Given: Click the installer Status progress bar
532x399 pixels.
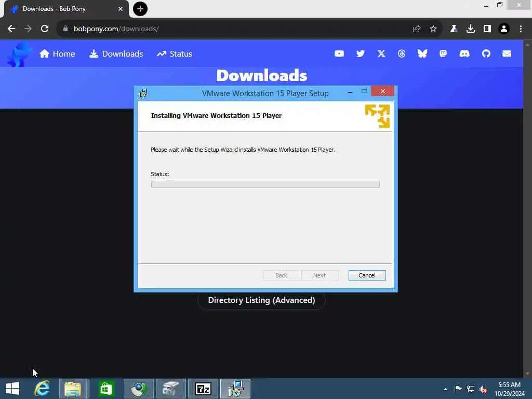Looking at the screenshot, I should [x=265, y=184].
